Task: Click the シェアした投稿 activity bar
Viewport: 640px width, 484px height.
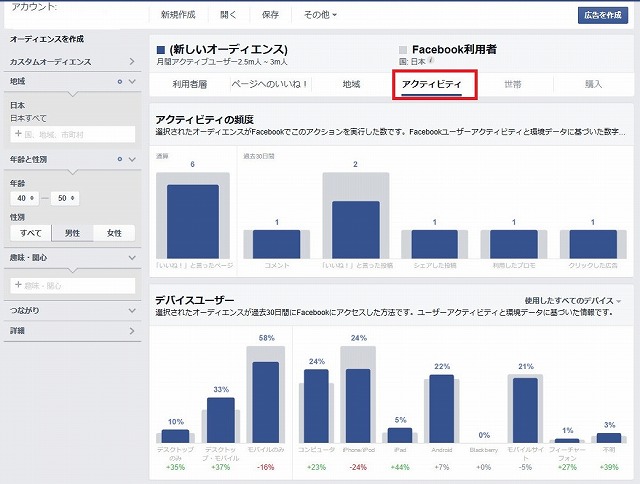Action: point(435,244)
